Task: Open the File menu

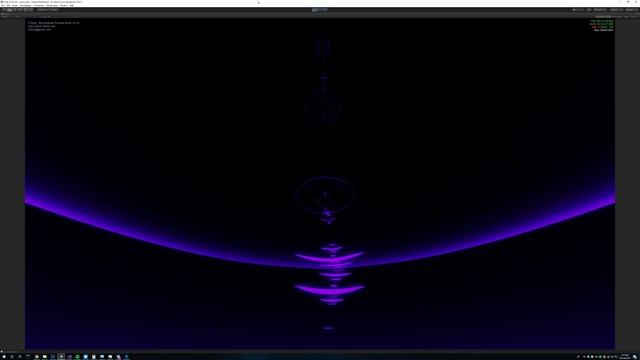Action: coord(3,5)
